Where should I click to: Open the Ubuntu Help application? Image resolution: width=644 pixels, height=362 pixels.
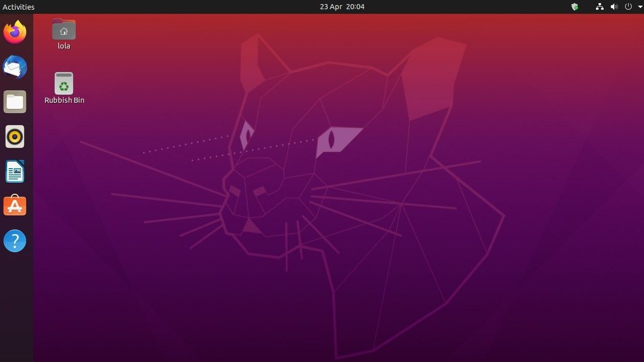[15, 240]
